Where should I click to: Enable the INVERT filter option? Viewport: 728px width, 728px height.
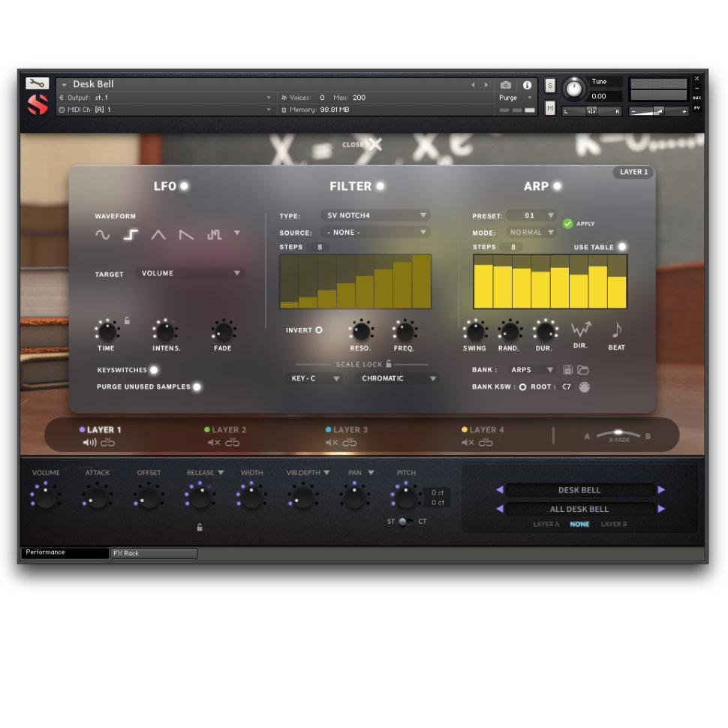318,329
